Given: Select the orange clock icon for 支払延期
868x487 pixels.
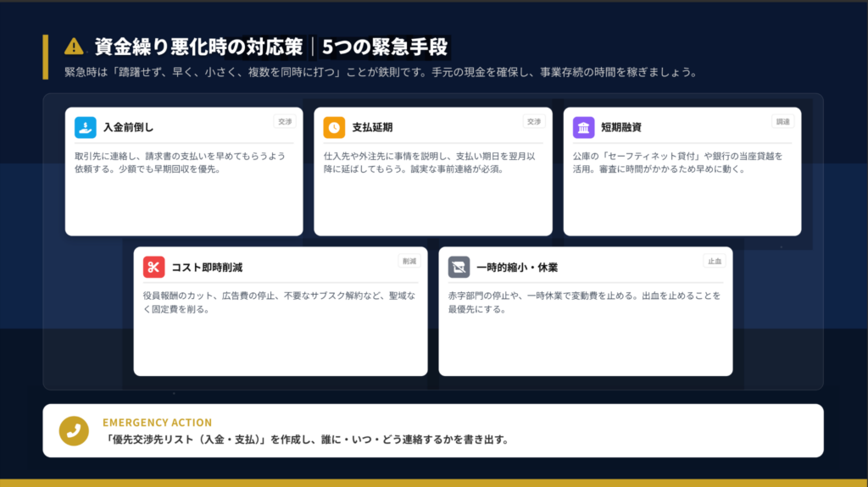Looking at the screenshot, I should click(x=334, y=127).
